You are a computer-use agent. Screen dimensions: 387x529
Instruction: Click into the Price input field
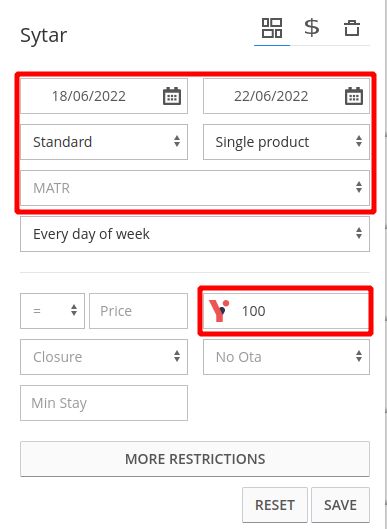(x=138, y=311)
